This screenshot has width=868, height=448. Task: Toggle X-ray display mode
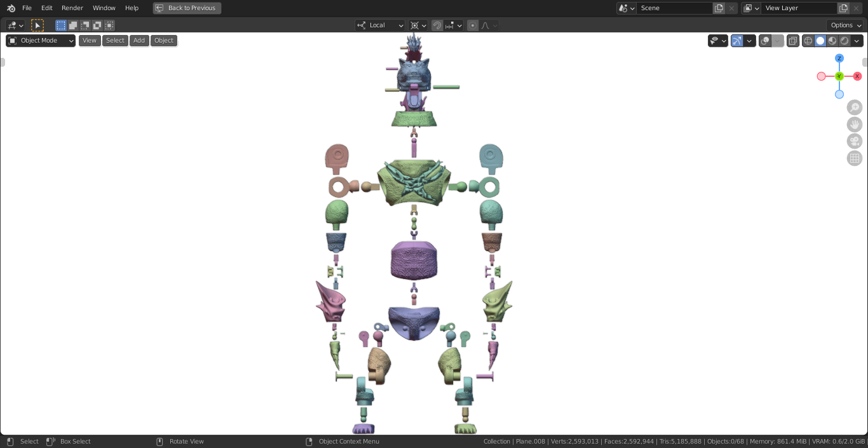coord(793,41)
